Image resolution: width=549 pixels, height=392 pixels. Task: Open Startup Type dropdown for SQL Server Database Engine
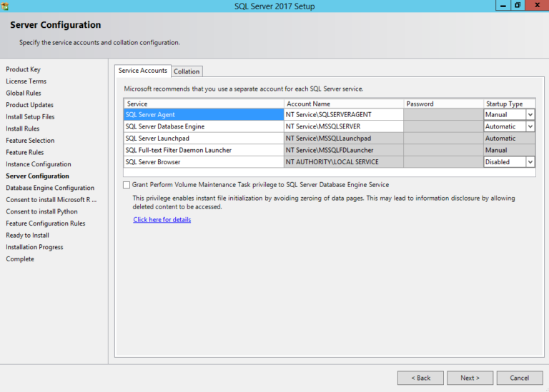pyautogui.click(x=530, y=126)
